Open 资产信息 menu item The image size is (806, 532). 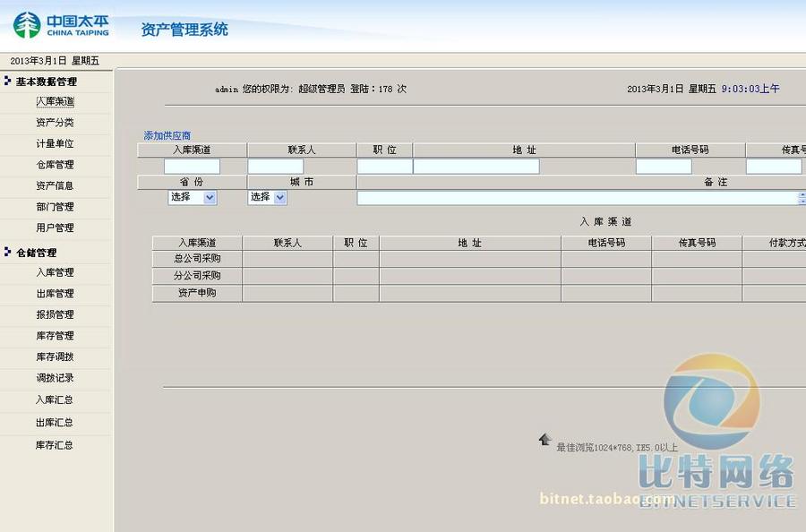click(x=55, y=185)
